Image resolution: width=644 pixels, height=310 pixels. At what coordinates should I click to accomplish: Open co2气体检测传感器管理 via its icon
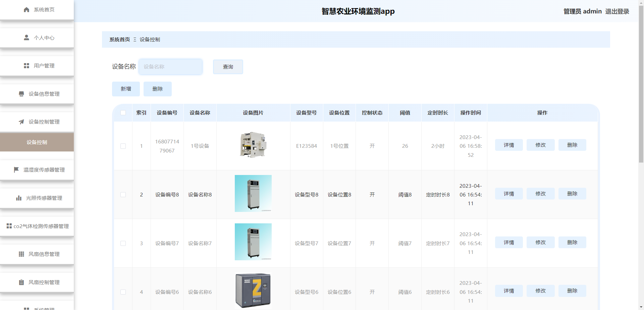[9, 226]
